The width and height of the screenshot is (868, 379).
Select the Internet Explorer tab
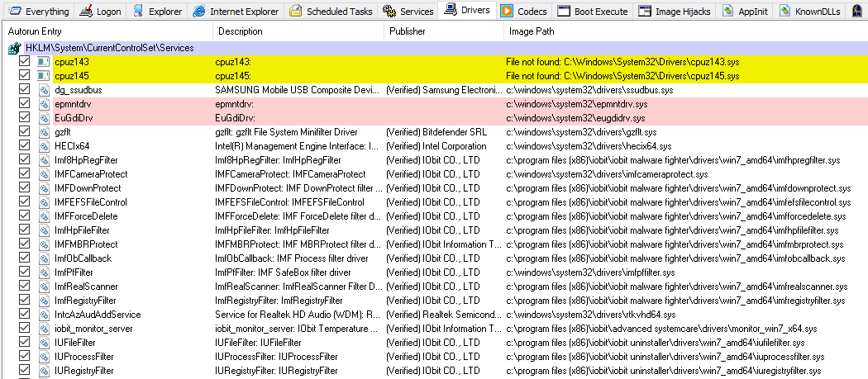[236, 11]
